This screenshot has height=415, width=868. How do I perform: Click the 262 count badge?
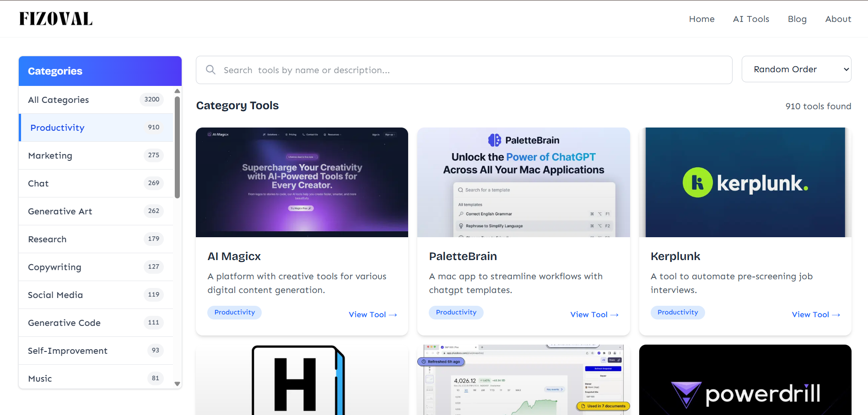154,211
